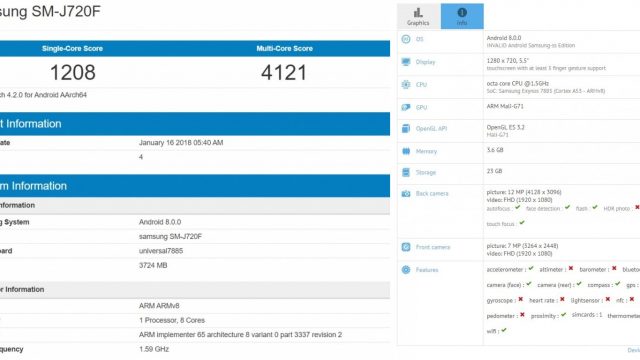Image resolution: width=640 pixels, height=360 pixels.
Task: Click the Storage icon
Action: pyautogui.click(x=406, y=172)
